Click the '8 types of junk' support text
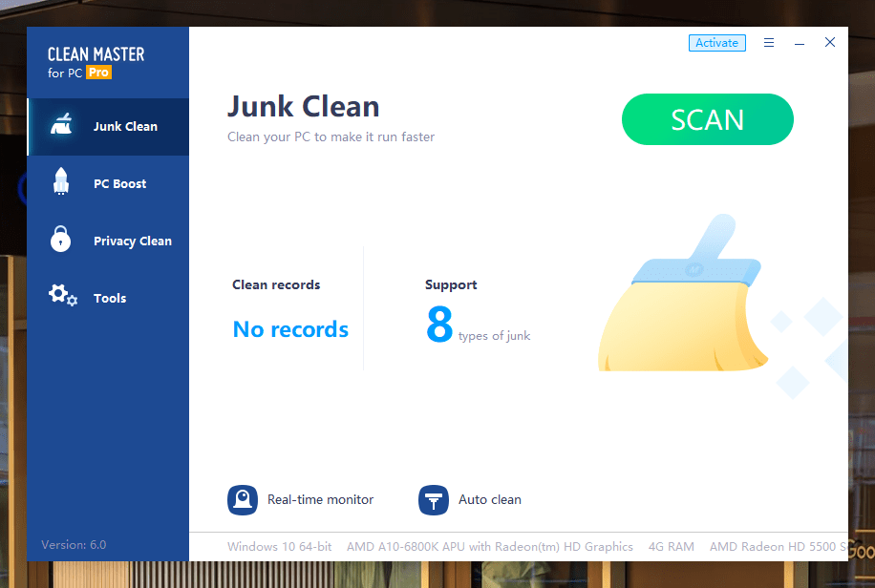The width and height of the screenshot is (875, 588). pyautogui.click(x=478, y=328)
